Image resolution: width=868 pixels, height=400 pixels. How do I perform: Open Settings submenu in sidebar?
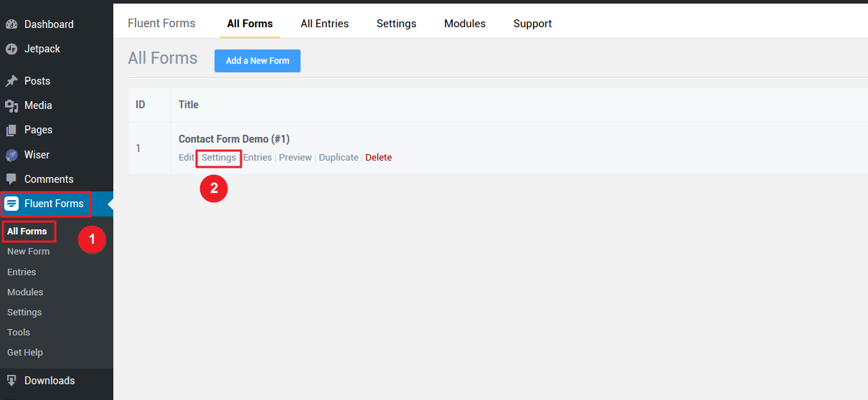point(24,313)
